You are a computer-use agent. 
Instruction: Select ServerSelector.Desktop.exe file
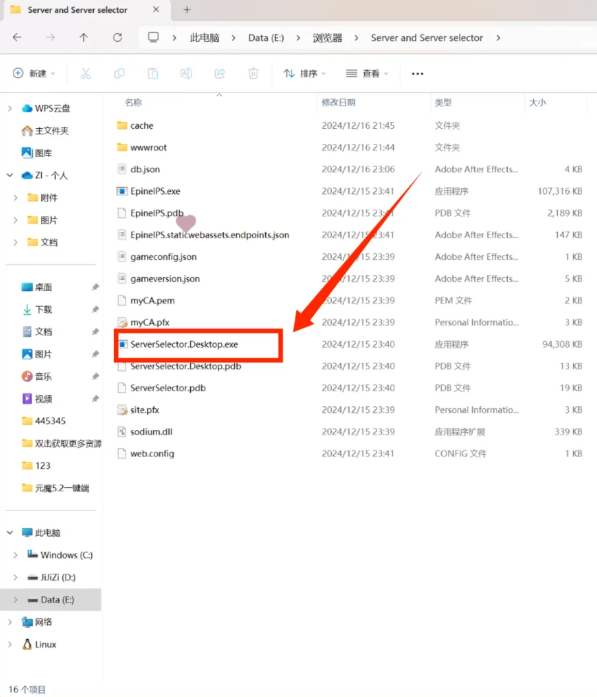184,344
